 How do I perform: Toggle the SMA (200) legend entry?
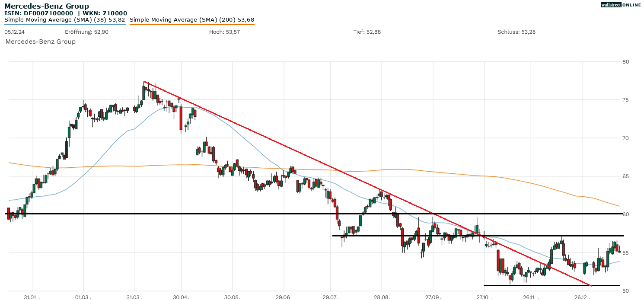point(191,19)
